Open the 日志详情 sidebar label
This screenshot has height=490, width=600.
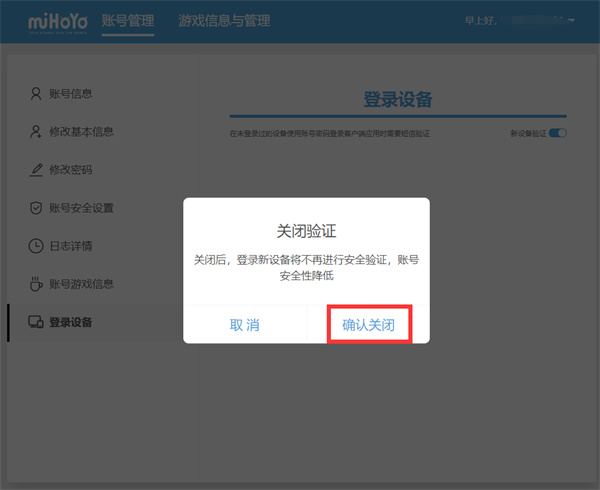click(x=70, y=246)
